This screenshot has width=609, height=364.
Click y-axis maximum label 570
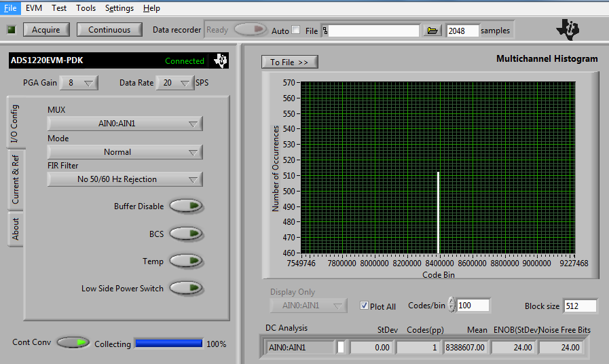point(289,83)
